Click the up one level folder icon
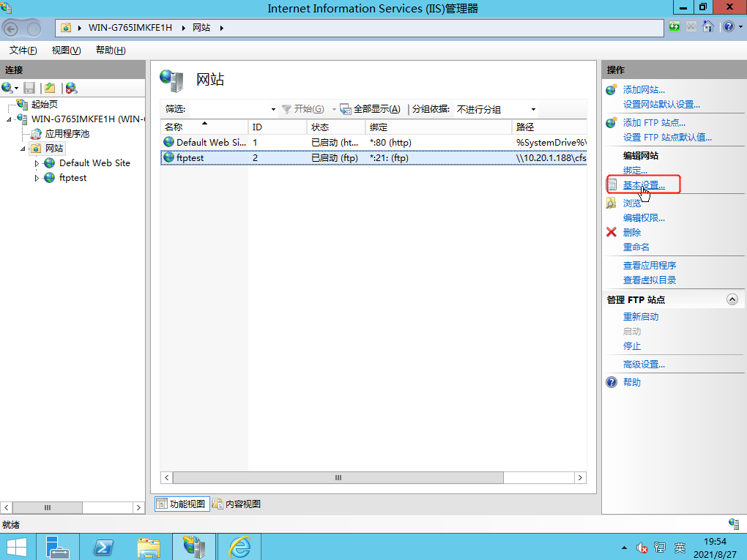The image size is (747, 560). click(x=50, y=88)
